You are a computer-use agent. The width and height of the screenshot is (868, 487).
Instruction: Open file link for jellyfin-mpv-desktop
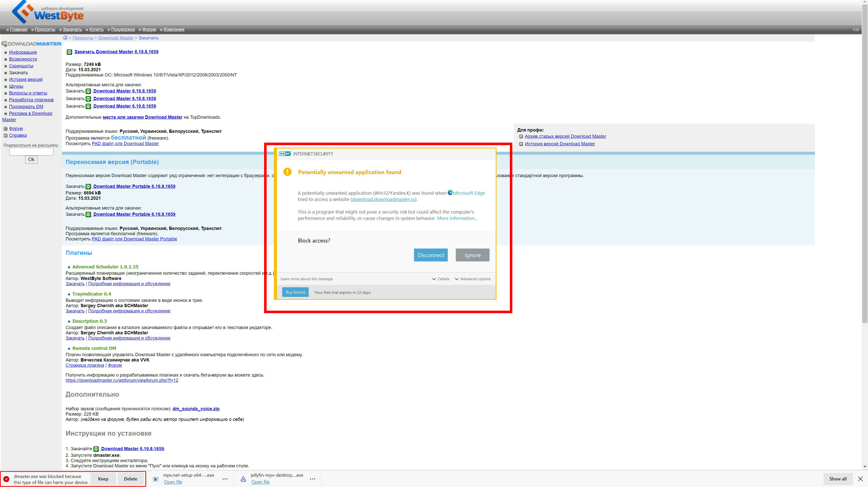point(261,482)
